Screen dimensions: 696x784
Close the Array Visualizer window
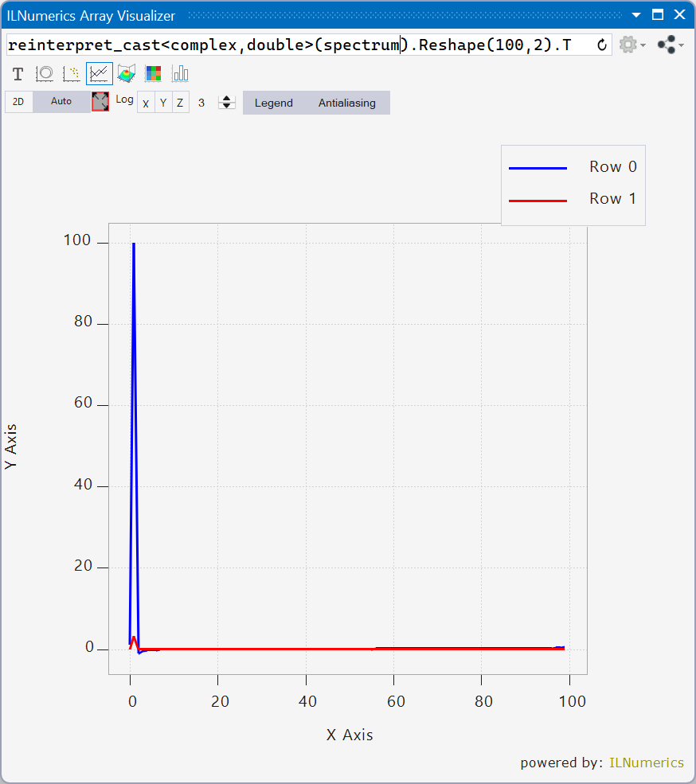(679, 15)
